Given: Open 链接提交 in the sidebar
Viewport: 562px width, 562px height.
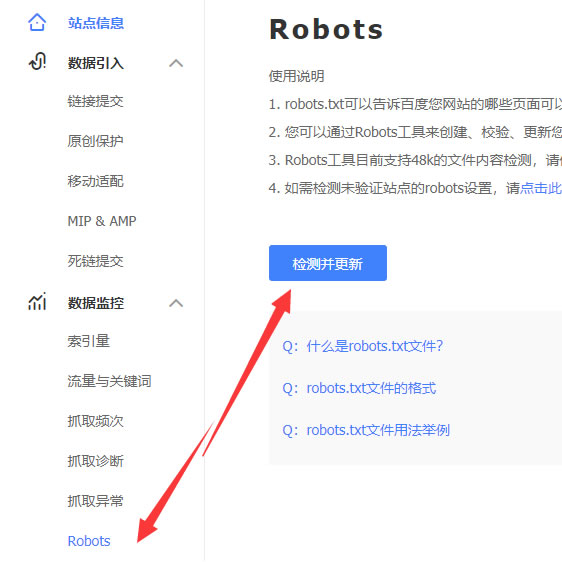Looking at the screenshot, I should pos(95,101).
